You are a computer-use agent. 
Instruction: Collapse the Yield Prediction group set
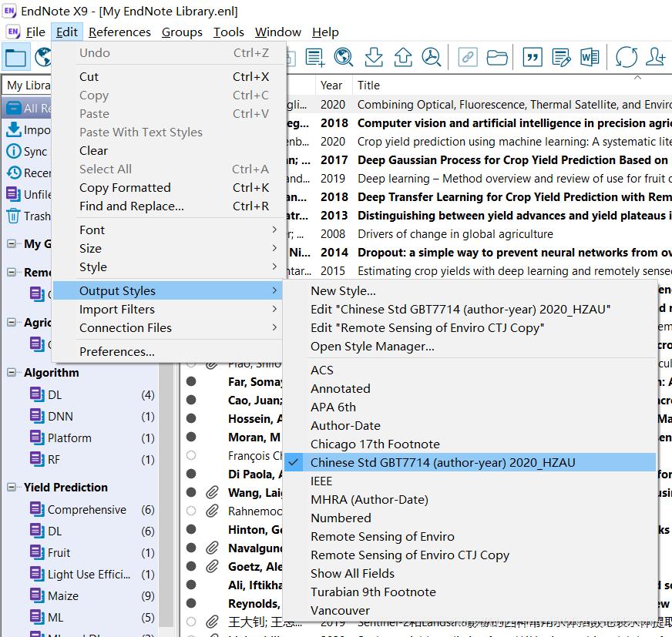(x=12, y=488)
